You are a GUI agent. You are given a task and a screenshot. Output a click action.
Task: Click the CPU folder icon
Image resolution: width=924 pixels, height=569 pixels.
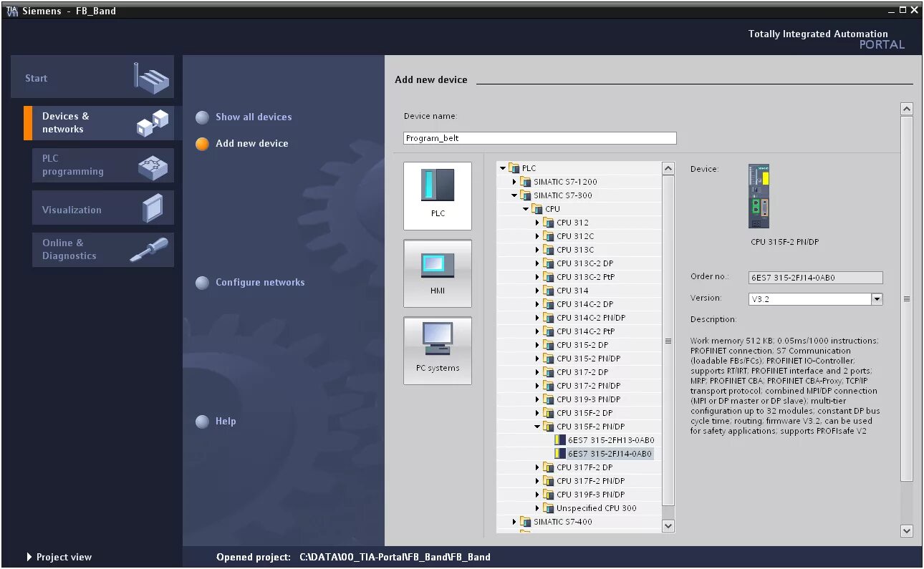(x=537, y=209)
